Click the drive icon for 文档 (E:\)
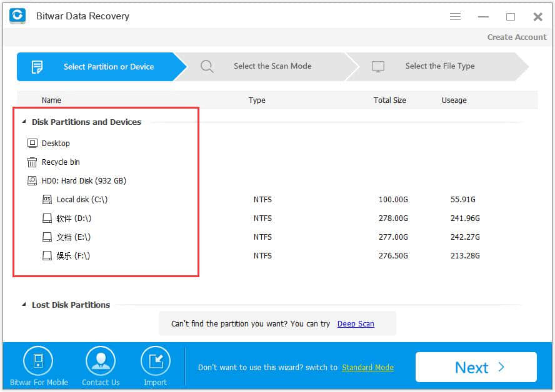Screen dimensions: 555x392 47,237
